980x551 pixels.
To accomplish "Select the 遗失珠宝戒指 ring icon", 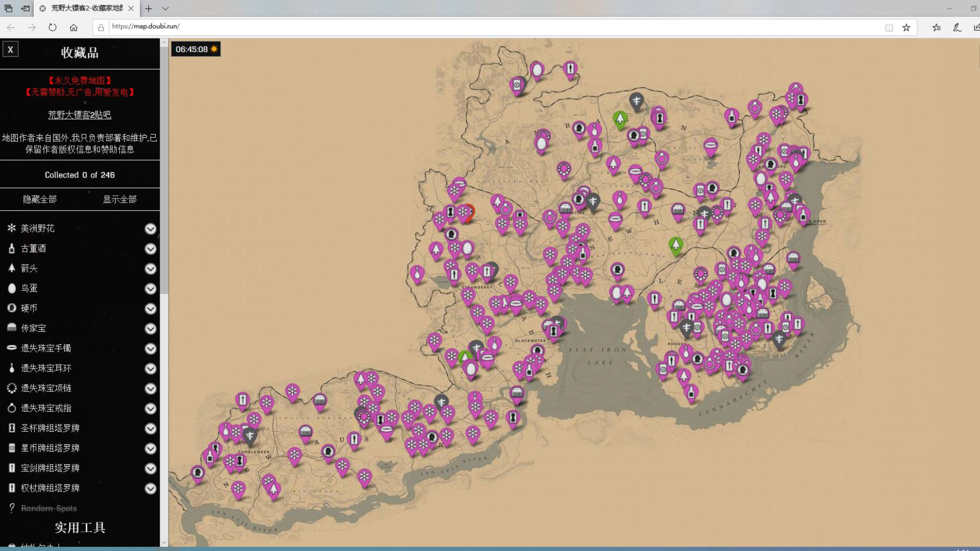I will 12,408.
